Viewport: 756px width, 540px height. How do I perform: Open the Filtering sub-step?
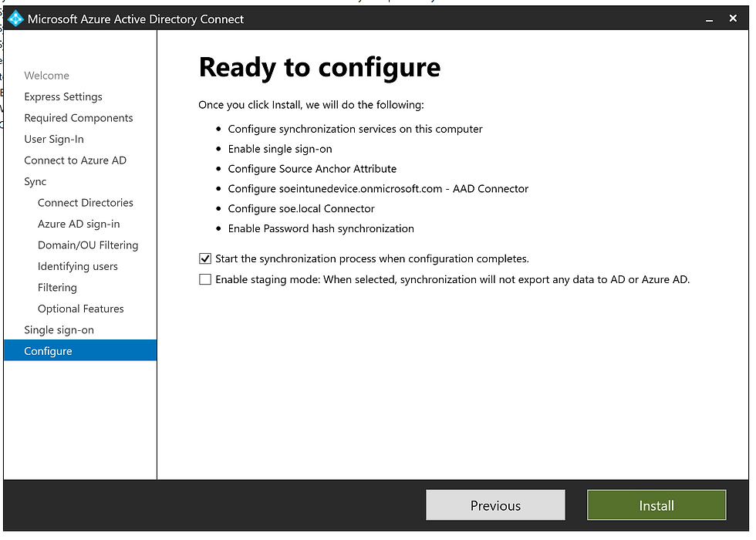pyautogui.click(x=57, y=288)
